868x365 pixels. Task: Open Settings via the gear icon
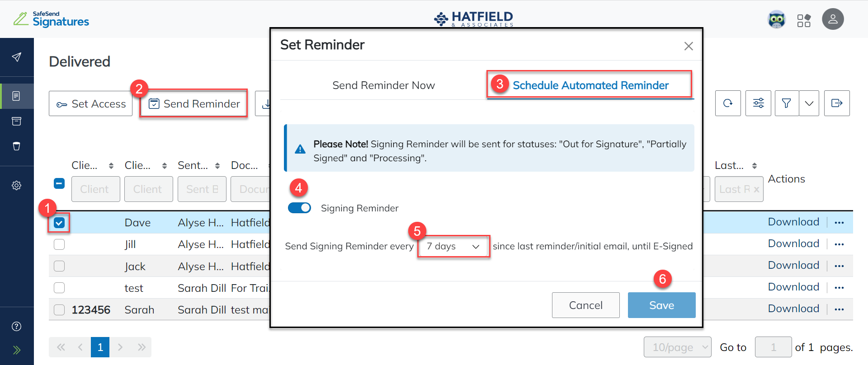point(17,185)
